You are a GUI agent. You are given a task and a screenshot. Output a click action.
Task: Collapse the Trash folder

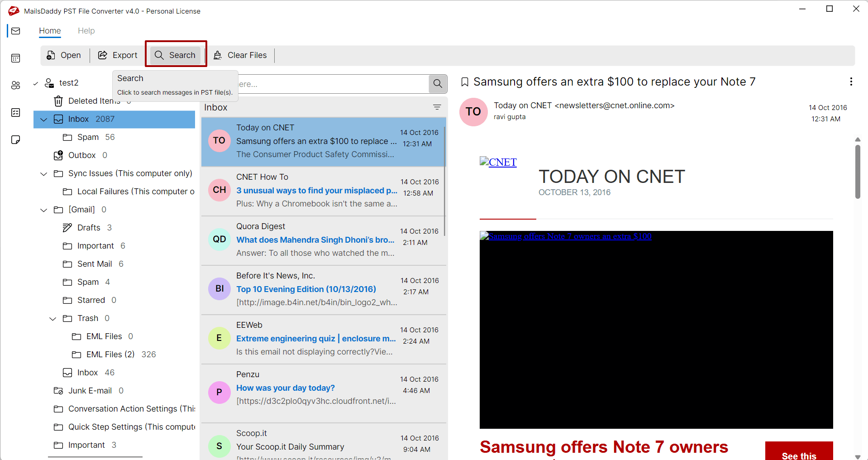pyautogui.click(x=53, y=319)
